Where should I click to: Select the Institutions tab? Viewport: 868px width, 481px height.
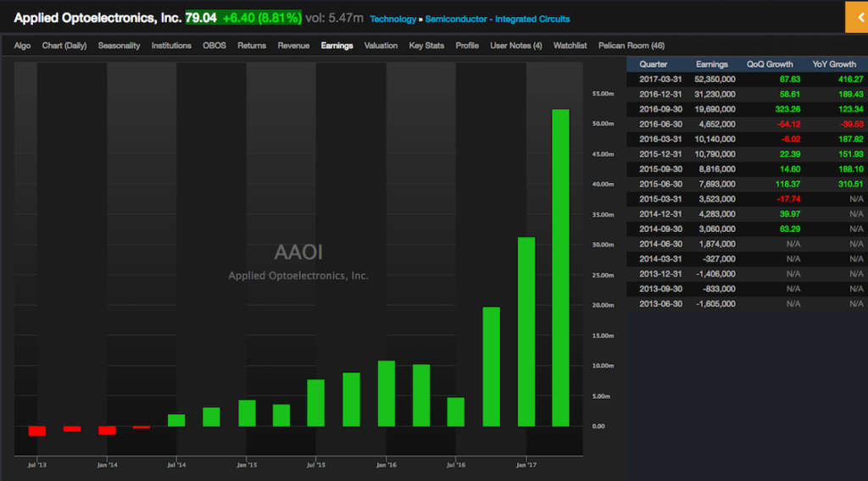(x=171, y=46)
